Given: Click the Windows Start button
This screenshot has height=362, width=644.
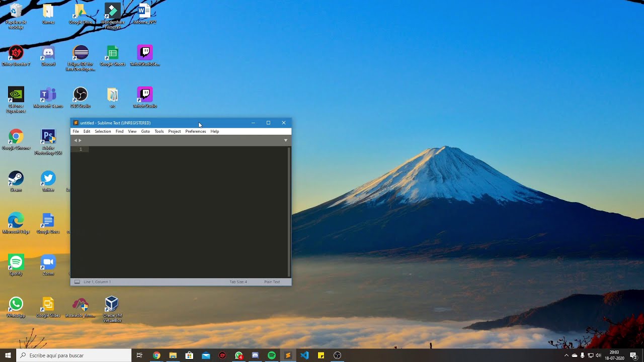Looking at the screenshot, I should pyautogui.click(x=8, y=355).
